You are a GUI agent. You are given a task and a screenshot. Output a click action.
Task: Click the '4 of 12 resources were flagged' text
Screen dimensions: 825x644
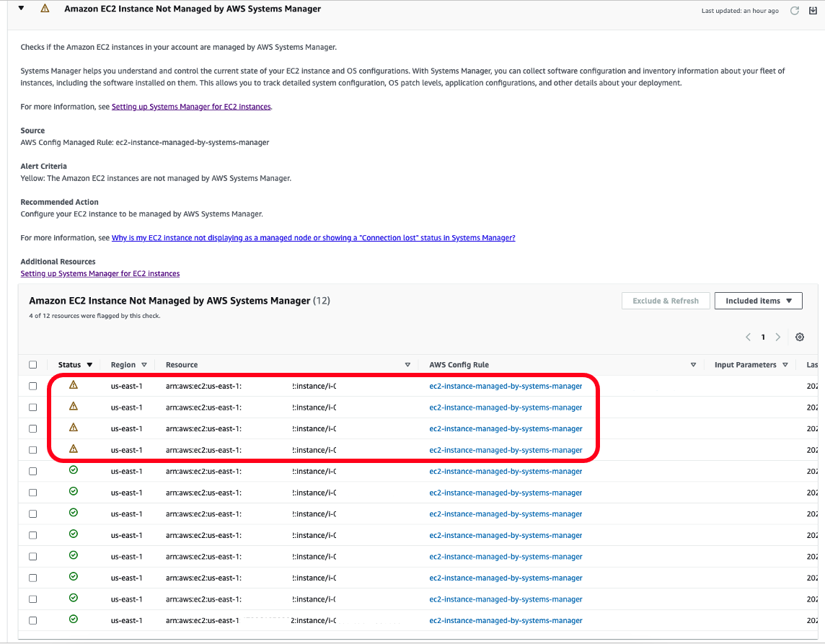(x=94, y=316)
